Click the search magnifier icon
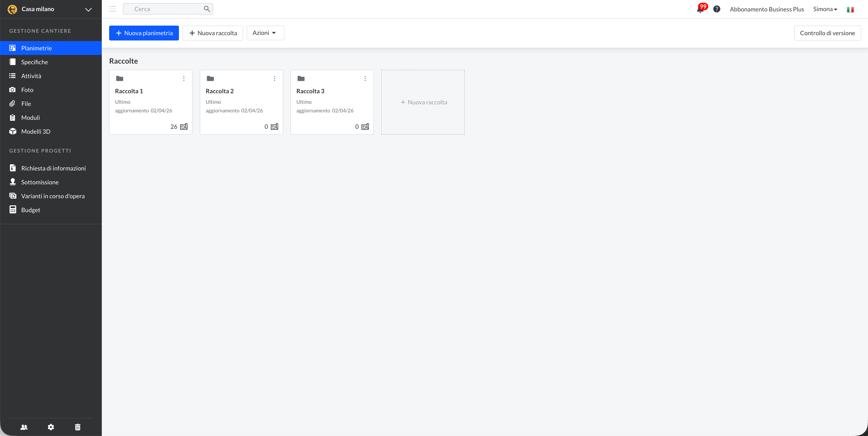This screenshot has width=868, height=436. coord(207,9)
